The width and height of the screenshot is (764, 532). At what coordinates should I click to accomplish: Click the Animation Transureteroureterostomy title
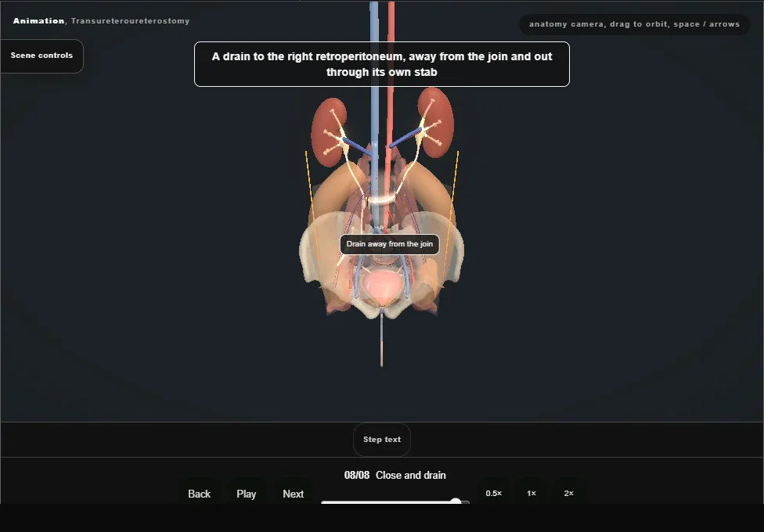pyautogui.click(x=101, y=21)
